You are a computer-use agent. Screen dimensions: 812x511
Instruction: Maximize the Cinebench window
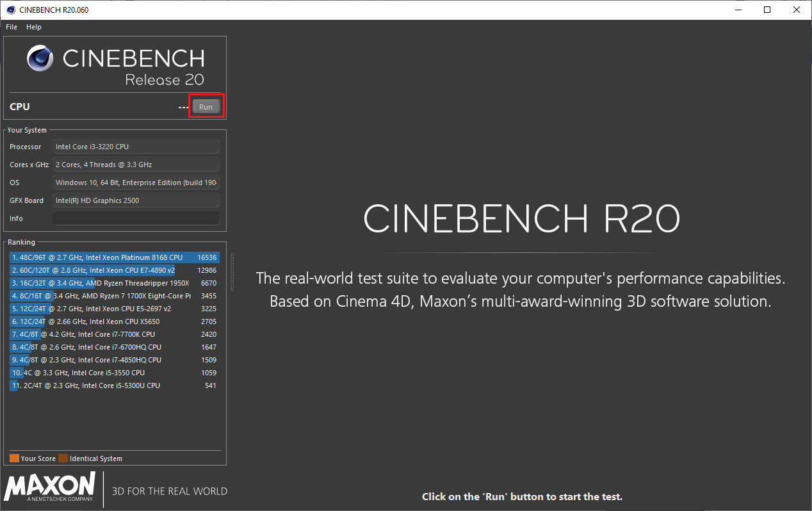[767, 10]
